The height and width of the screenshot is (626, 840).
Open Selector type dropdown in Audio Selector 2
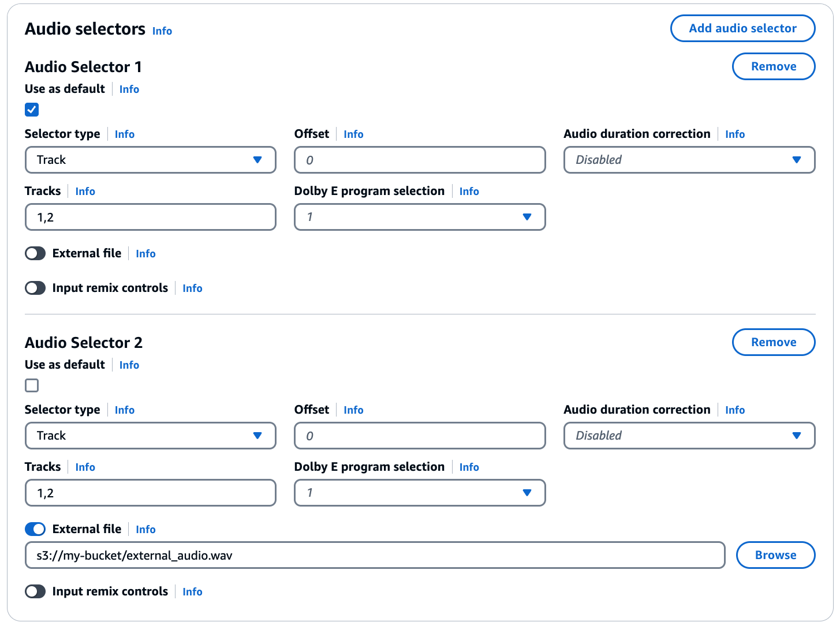pyautogui.click(x=150, y=436)
